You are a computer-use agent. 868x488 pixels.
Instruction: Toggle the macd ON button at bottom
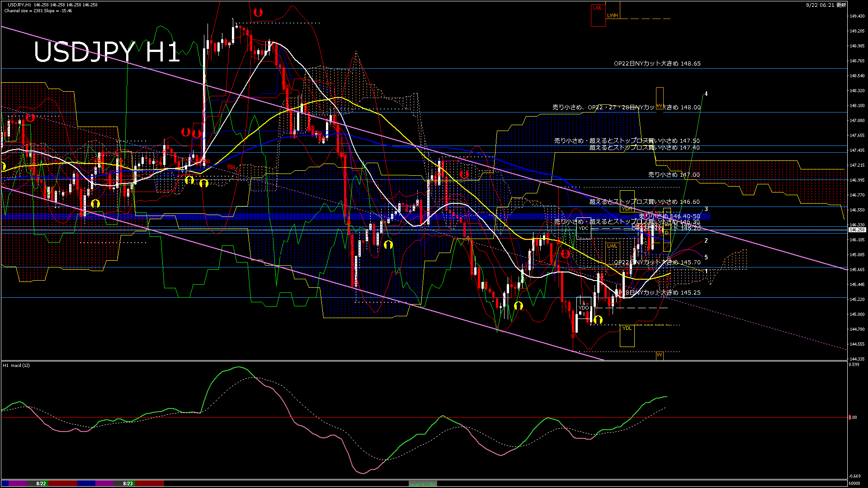423,484
